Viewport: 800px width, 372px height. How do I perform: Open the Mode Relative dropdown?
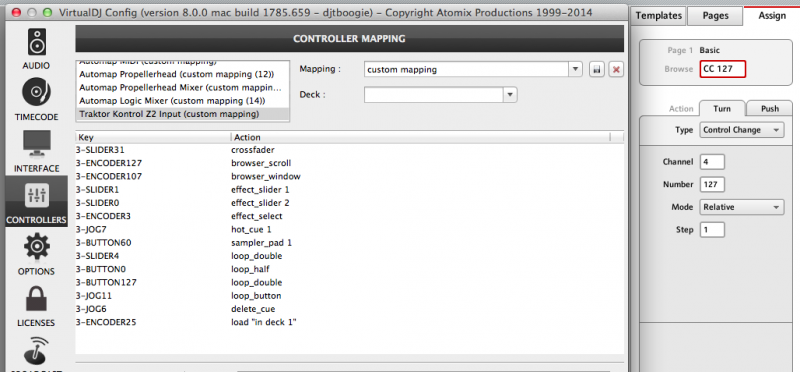[x=741, y=207]
